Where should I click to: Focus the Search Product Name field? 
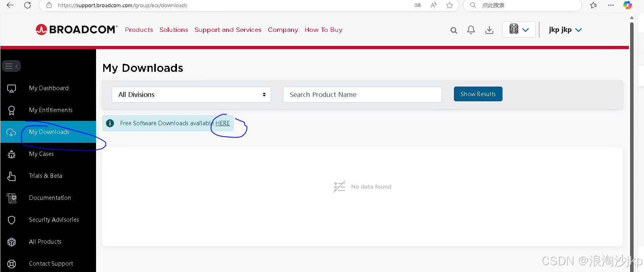click(362, 95)
